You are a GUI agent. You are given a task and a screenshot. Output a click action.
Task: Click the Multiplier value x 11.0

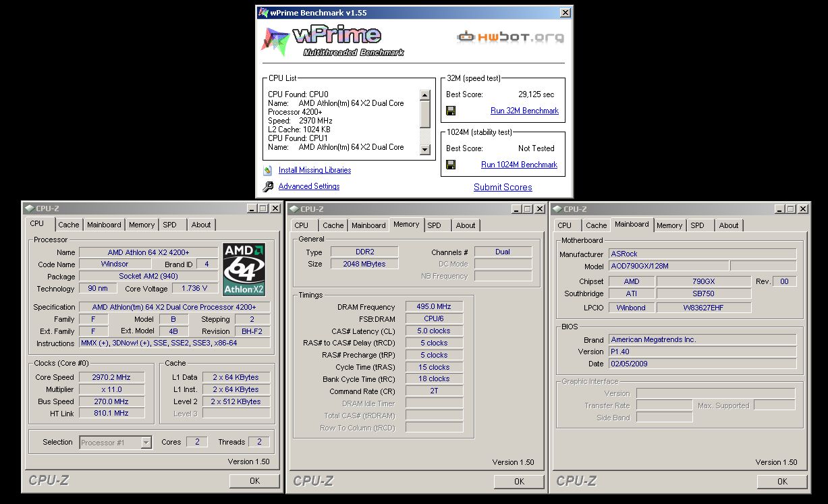111,389
